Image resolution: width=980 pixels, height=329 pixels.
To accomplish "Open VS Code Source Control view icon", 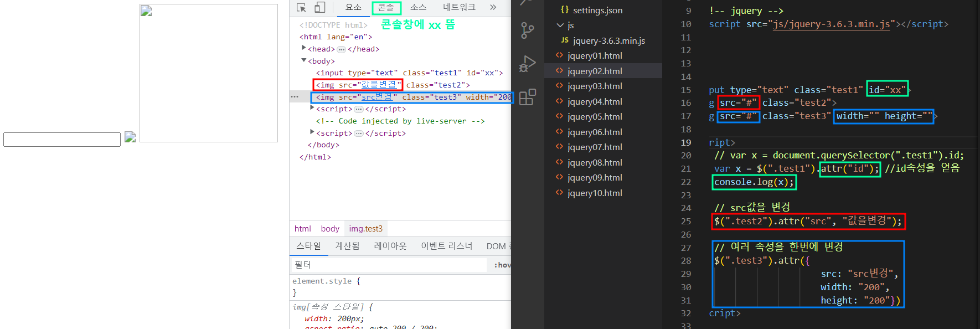I will 528,30.
